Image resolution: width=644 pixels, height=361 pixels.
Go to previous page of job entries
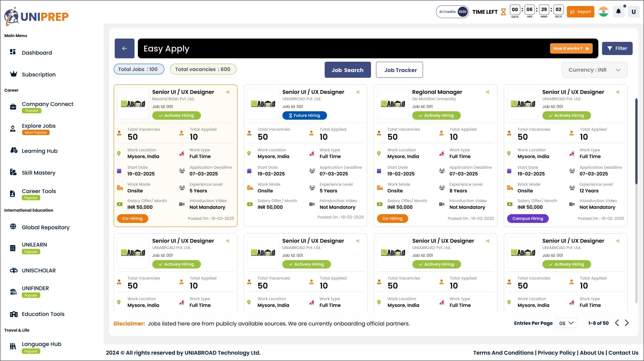pyautogui.click(x=617, y=323)
